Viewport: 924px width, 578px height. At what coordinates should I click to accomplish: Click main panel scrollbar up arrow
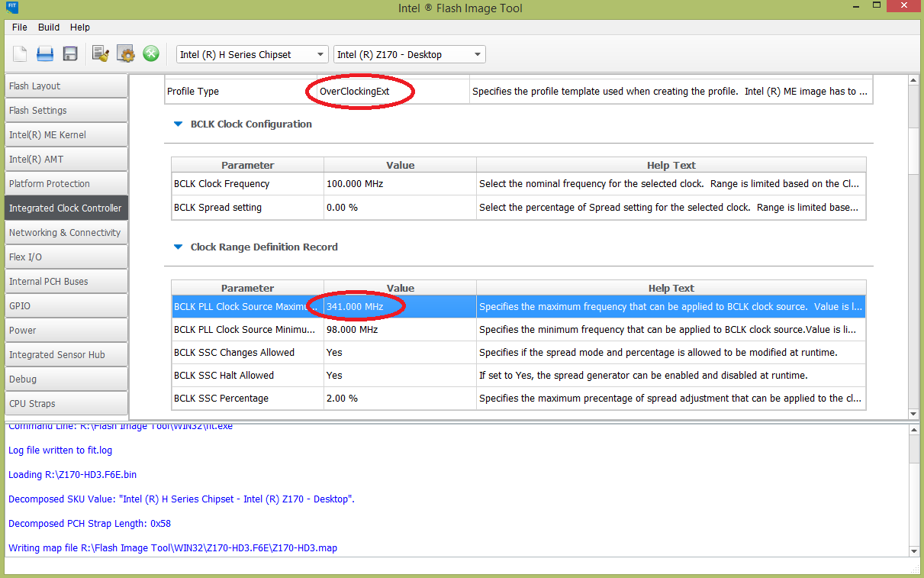(913, 80)
